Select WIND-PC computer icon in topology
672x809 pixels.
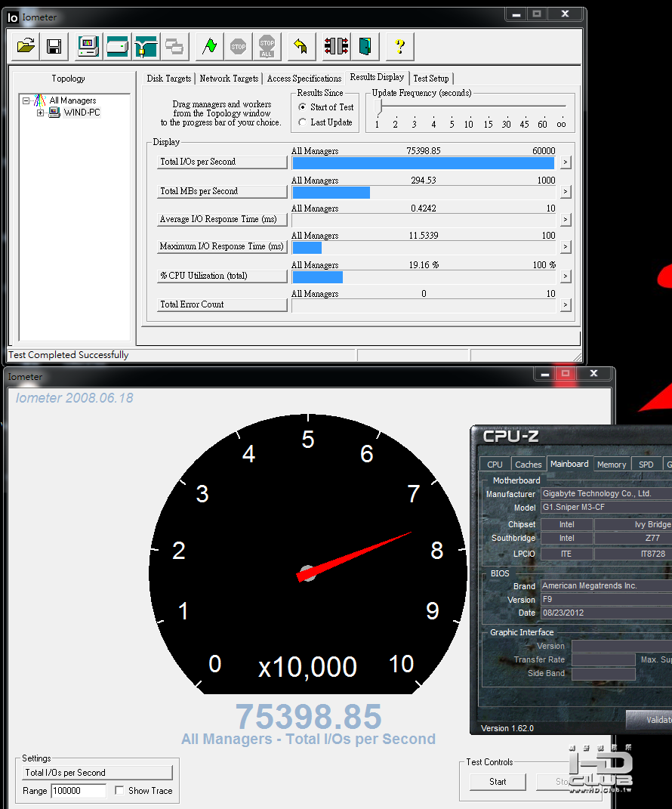point(54,113)
